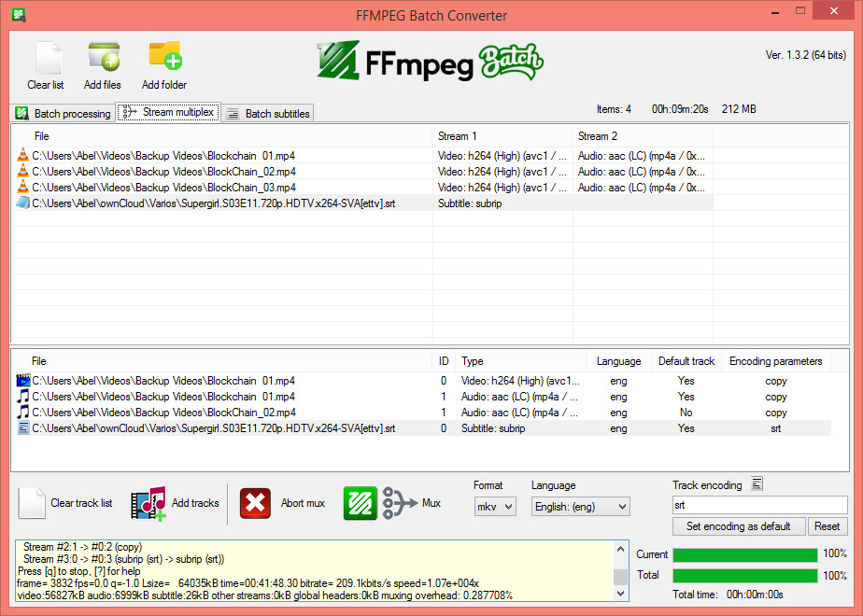Click the Language column header in track list
Screen dimensions: 863x616
pyautogui.click(x=618, y=361)
